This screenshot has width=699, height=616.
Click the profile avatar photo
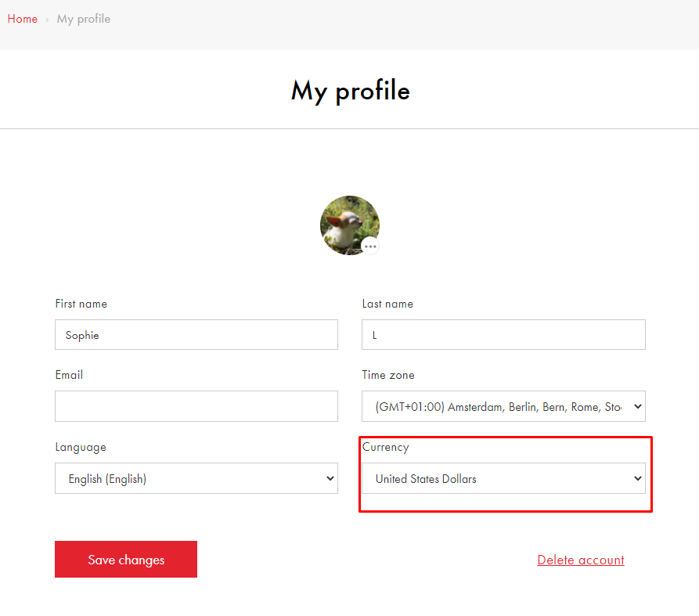click(x=348, y=224)
